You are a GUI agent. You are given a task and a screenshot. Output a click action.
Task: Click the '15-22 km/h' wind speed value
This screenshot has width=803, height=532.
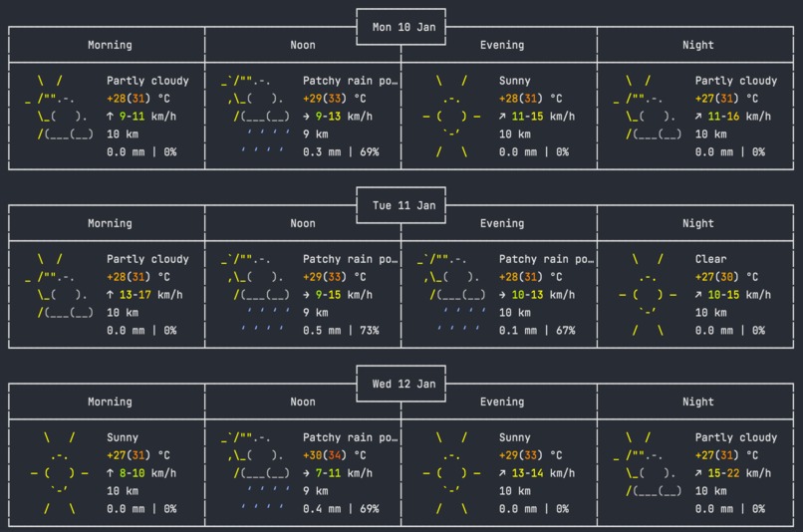739,473
